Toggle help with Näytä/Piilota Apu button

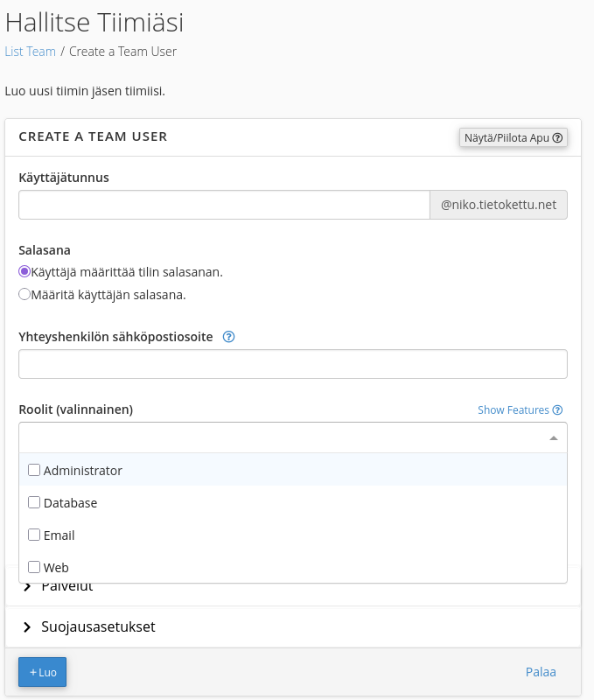(514, 138)
